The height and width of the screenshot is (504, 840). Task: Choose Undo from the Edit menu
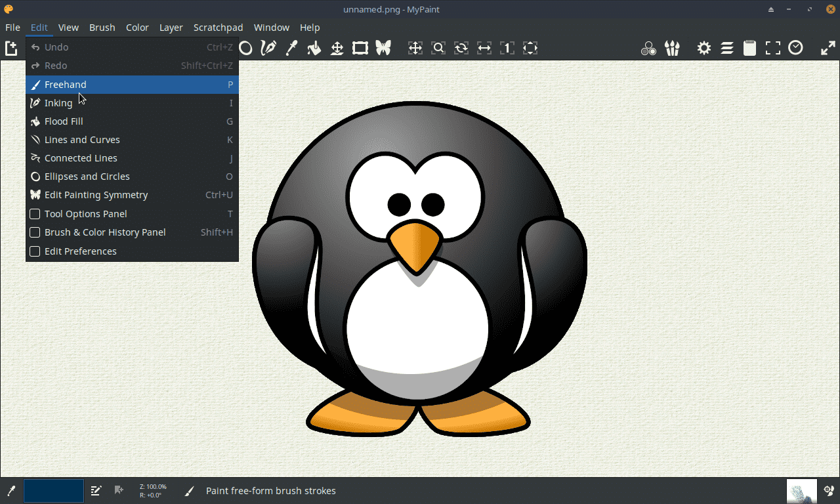click(x=57, y=47)
